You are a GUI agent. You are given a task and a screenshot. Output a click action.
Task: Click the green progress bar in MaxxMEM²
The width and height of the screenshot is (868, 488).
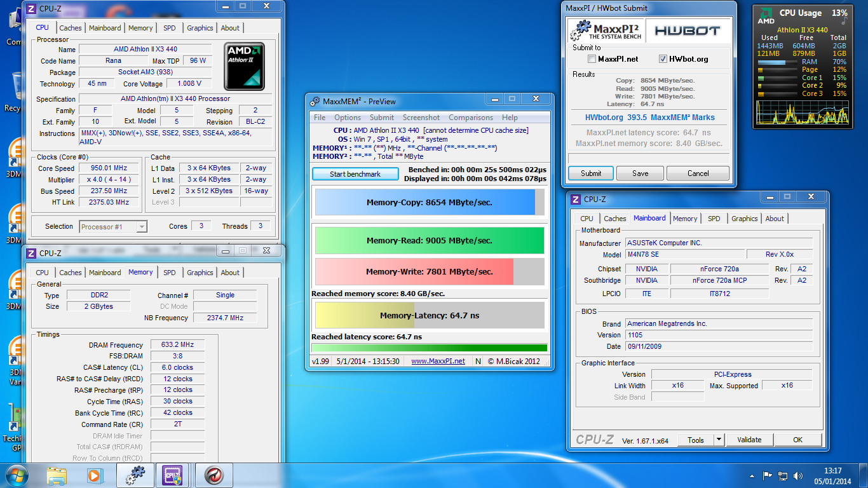429,348
